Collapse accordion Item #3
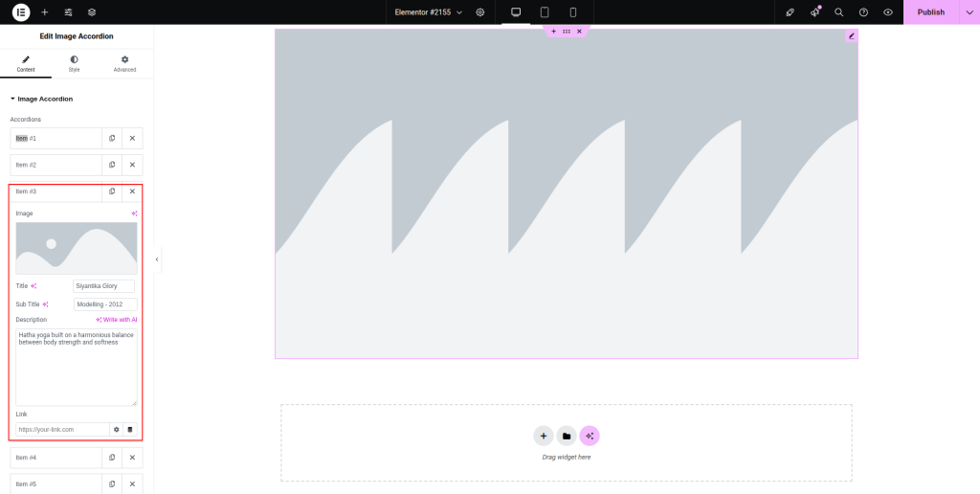This screenshot has height=494, width=980. [x=56, y=191]
